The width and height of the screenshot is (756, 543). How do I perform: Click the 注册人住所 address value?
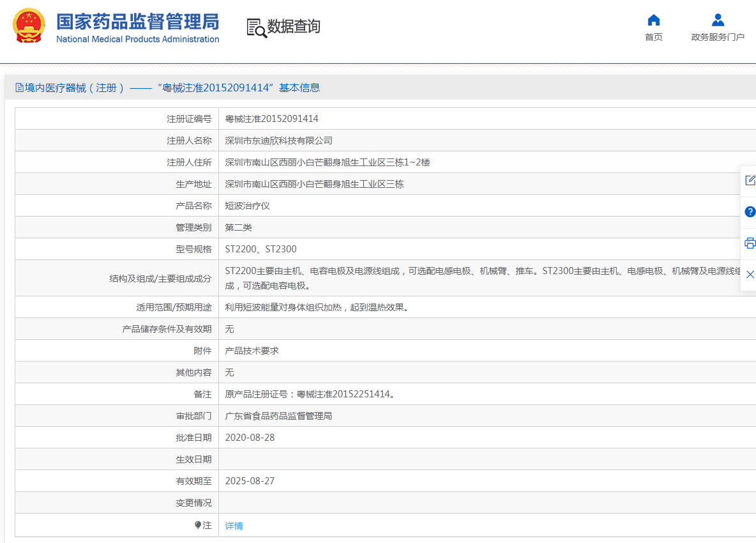tap(328, 162)
